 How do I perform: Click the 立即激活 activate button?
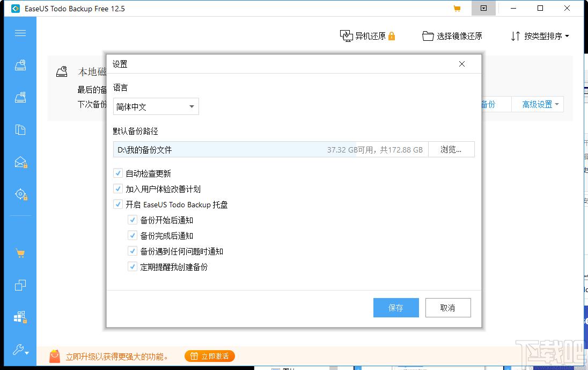click(x=210, y=356)
